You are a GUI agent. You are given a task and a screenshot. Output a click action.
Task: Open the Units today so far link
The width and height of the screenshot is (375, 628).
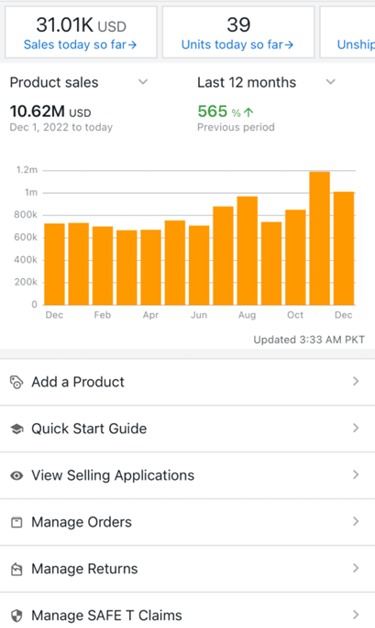237,44
